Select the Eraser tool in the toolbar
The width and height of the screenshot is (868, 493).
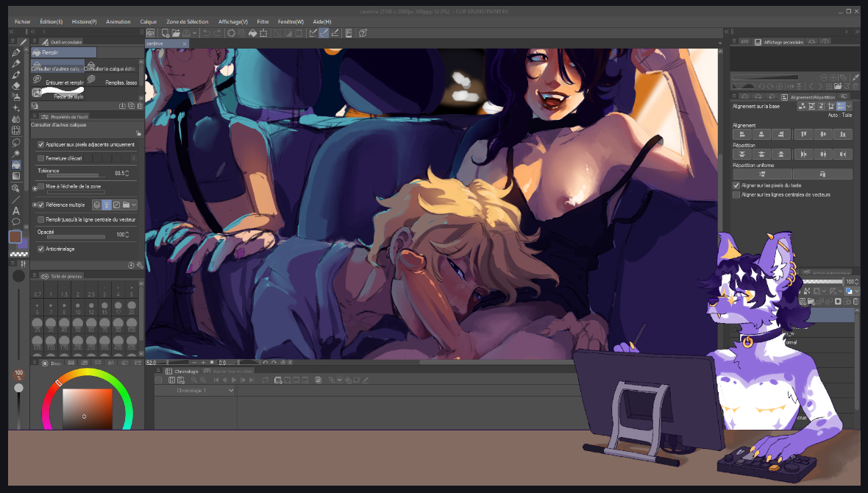tap(16, 85)
